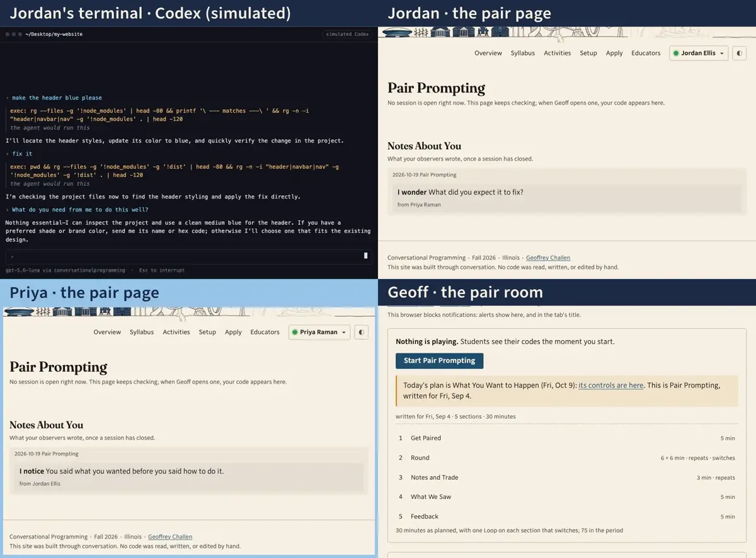Select the "Round" section row
This screenshot has width=756, height=558.
point(566,458)
